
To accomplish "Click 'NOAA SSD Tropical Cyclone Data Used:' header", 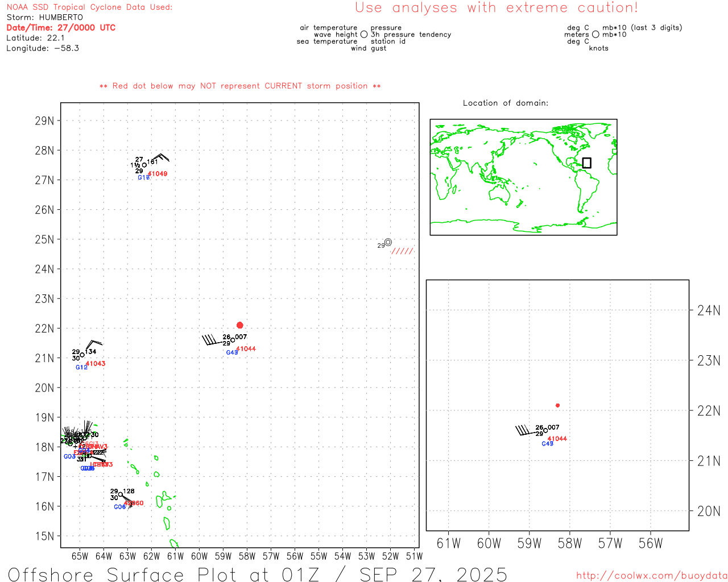I will pyautogui.click(x=89, y=7).
